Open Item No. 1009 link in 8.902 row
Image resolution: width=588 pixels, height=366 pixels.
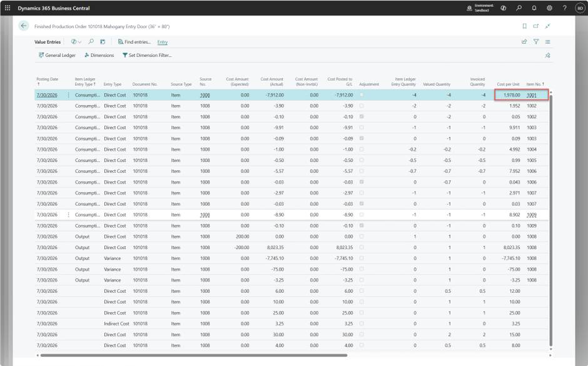pyautogui.click(x=531, y=215)
